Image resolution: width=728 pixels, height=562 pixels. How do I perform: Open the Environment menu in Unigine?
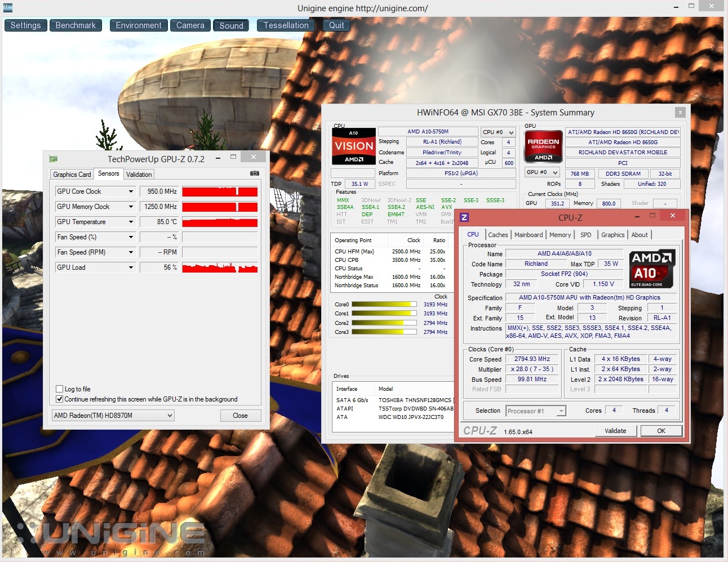[x=139, y=25]
